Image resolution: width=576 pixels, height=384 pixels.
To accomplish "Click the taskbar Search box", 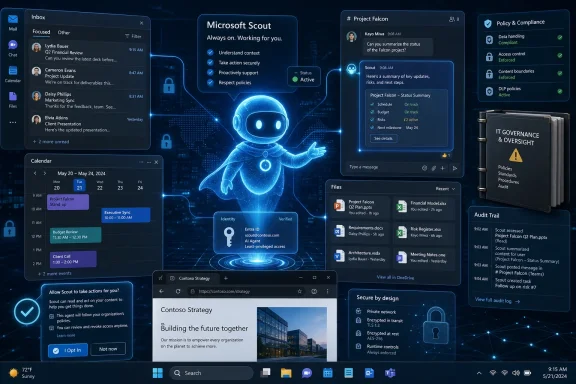I will point(211,373).
